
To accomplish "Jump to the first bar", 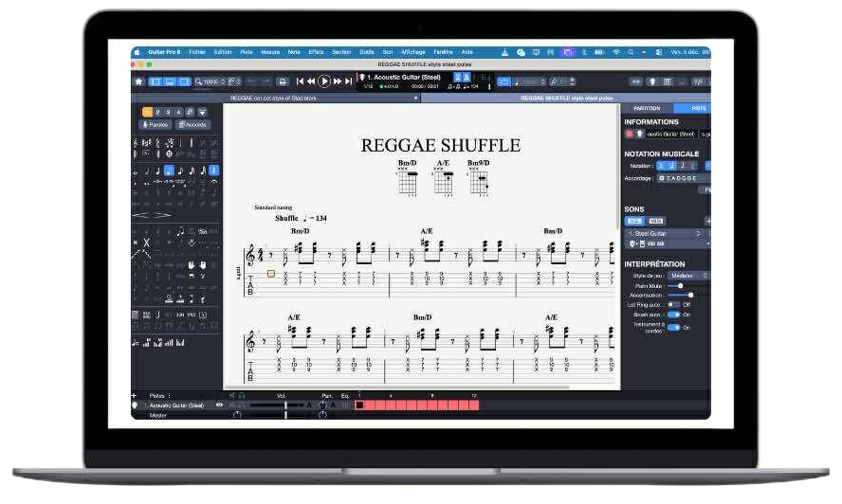I will click(x=300, y=81).
